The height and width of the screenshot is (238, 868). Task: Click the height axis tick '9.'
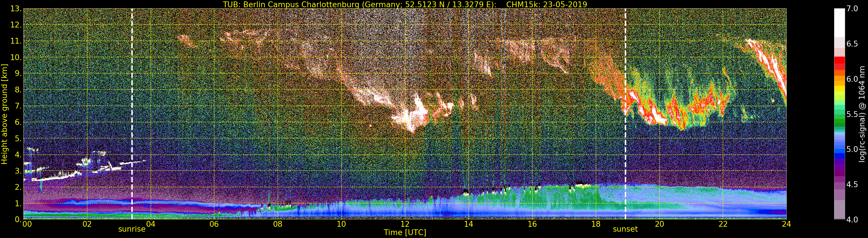pos(18,73)
